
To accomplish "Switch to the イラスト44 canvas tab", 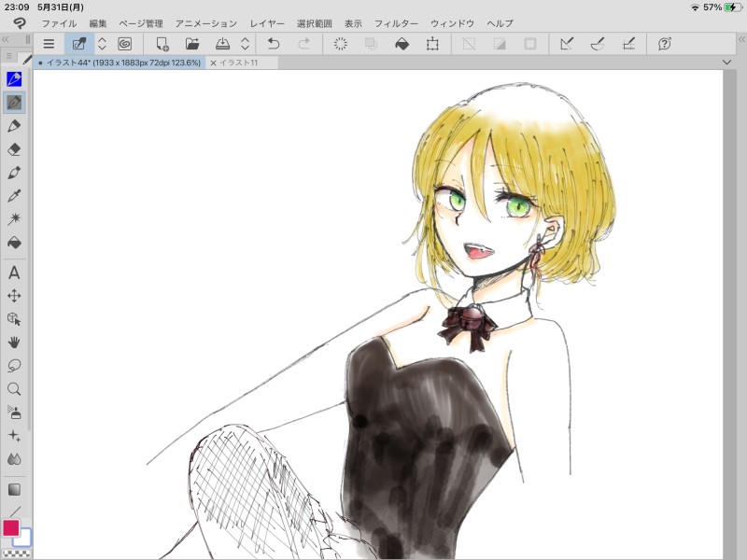I will pyautogui.click(x=120, y=63).
